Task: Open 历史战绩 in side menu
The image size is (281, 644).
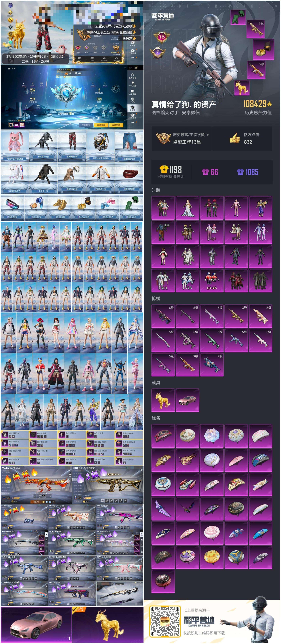Action: (132, 92)
